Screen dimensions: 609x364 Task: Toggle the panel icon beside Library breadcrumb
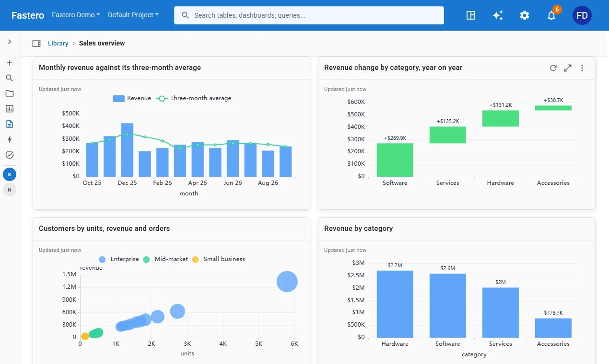click(x=36, y=44)
